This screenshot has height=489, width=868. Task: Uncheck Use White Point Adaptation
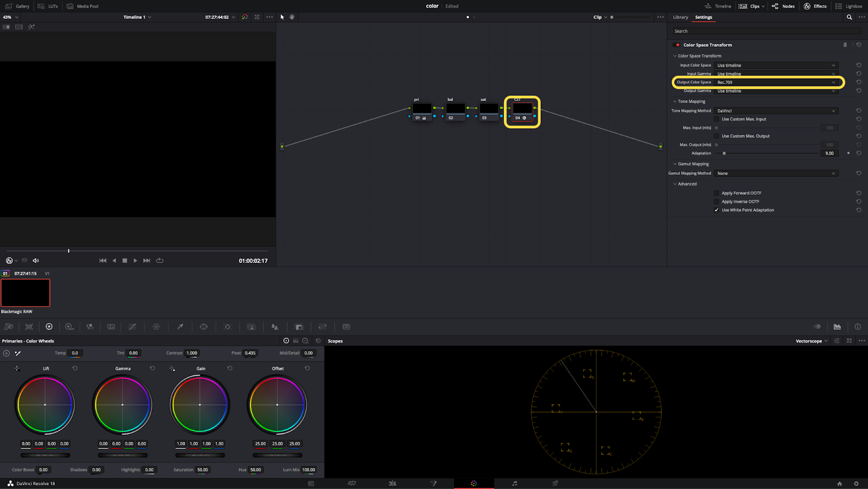pyautogui.click(x=716, y=210)
